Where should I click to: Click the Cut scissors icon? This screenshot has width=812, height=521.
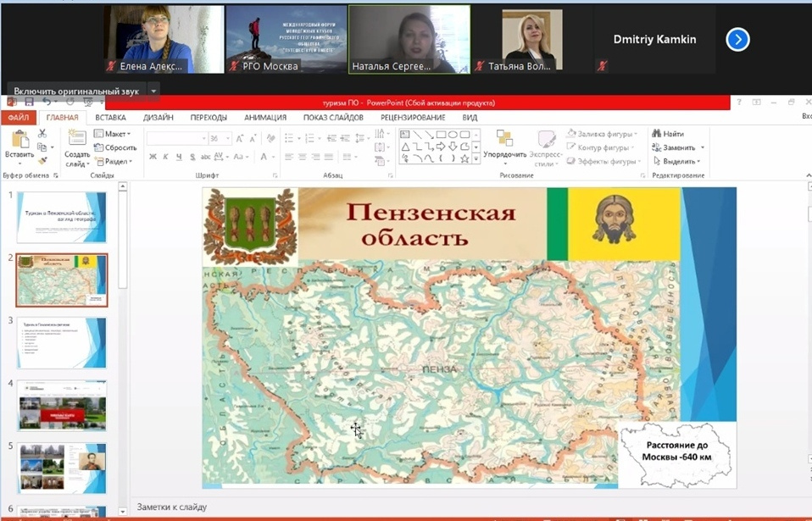pos(42,134)
